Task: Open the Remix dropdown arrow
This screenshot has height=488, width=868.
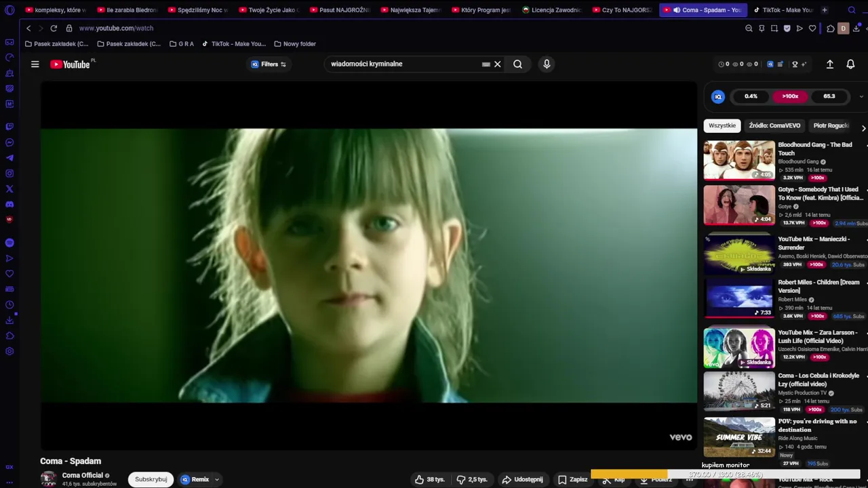Action: [217, 479]
